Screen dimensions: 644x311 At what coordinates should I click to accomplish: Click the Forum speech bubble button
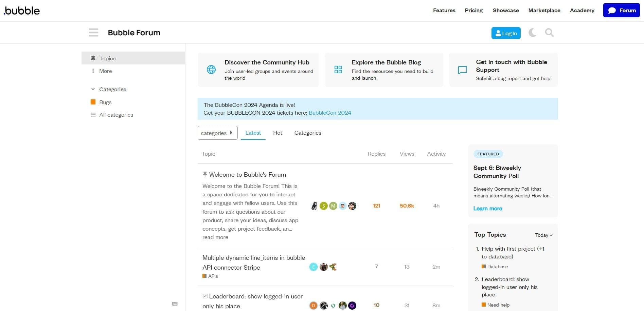[x=622, y=10]
